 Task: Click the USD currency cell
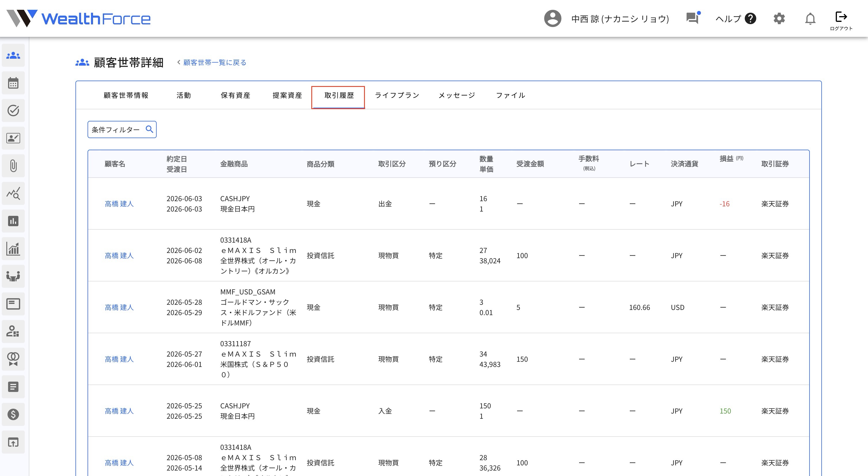tap(678, 307)
